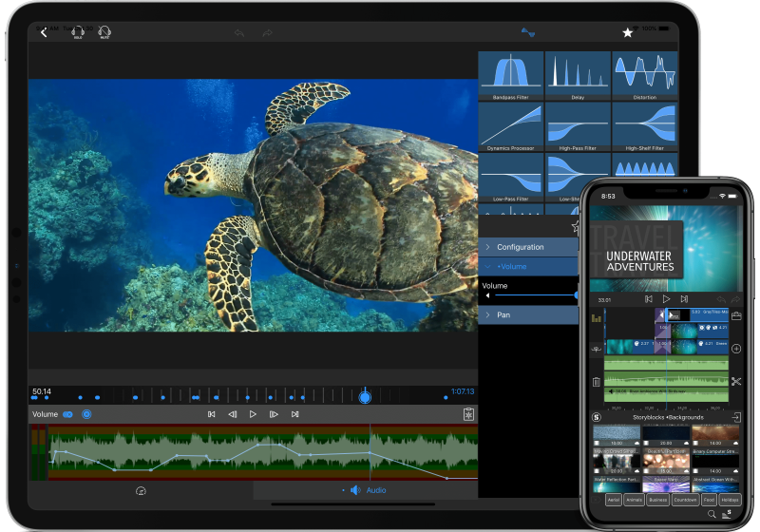
Task: Open favorites with the star icon
Action: point(627,32)
